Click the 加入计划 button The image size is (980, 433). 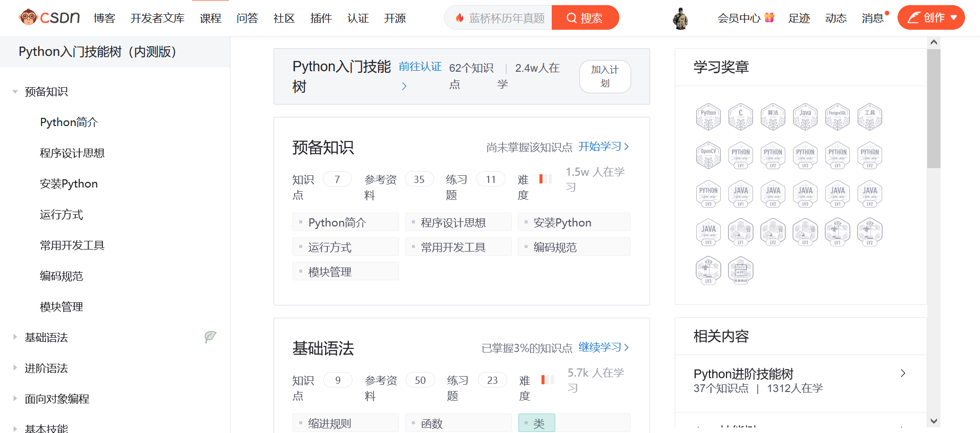pyautogui.click(x=605, y=76)
